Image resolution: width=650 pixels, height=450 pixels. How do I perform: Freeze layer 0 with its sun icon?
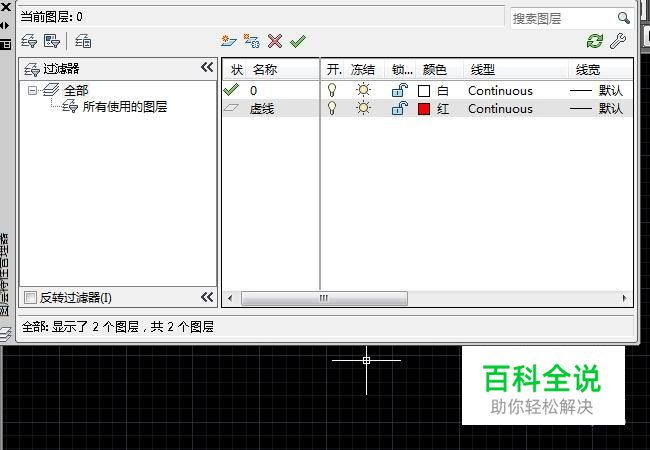[x=364, y=90]
